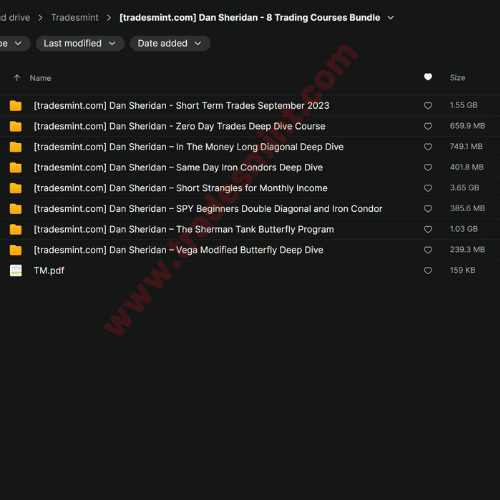Click the 659.9 MB size value
Viewport: 500px width, 500px height.
click(467, 126)
